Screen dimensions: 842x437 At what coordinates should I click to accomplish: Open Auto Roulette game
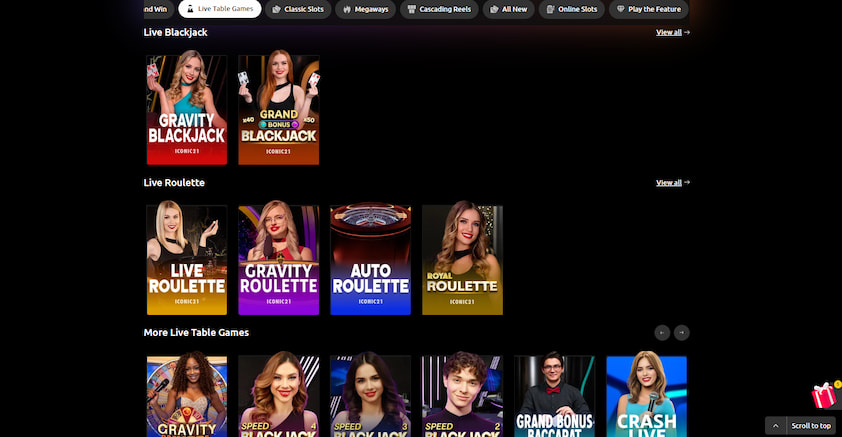tap(371, 260)
